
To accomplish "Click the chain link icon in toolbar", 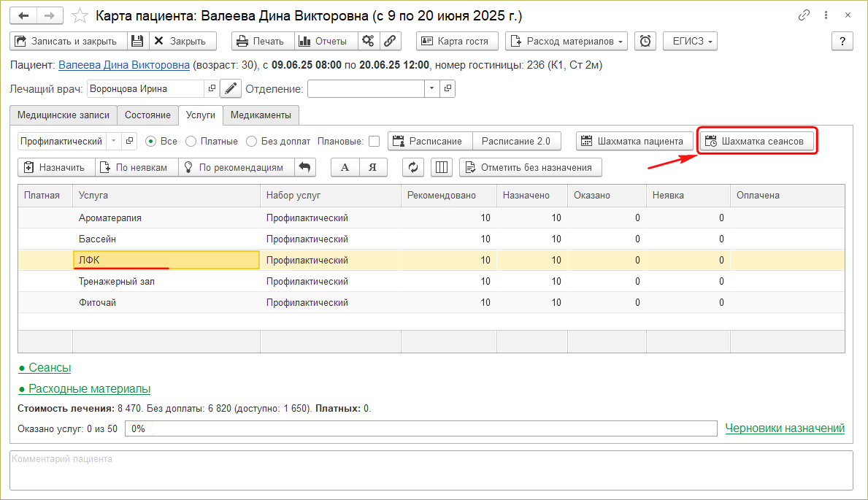I will 390,42.
